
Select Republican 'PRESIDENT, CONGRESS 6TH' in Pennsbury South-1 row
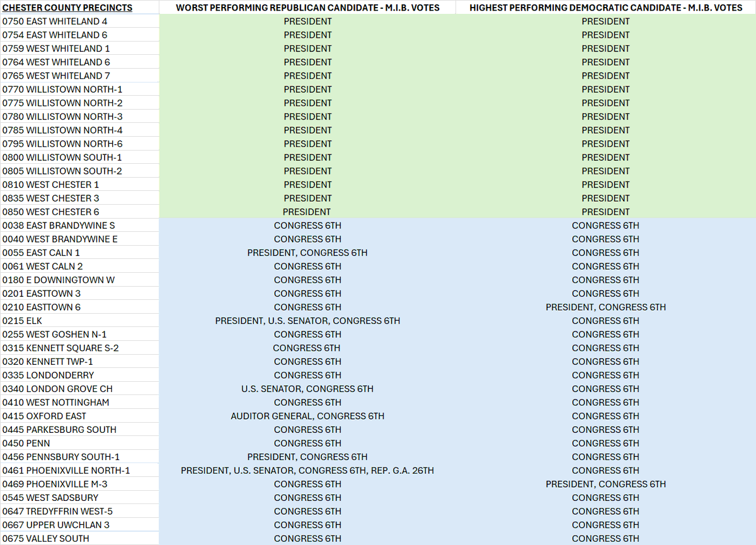[x=307, y=457]
